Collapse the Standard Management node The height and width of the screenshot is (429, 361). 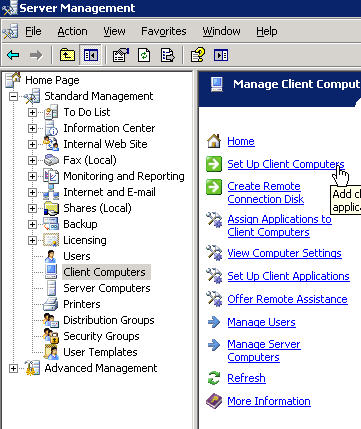tap(13, 96)
